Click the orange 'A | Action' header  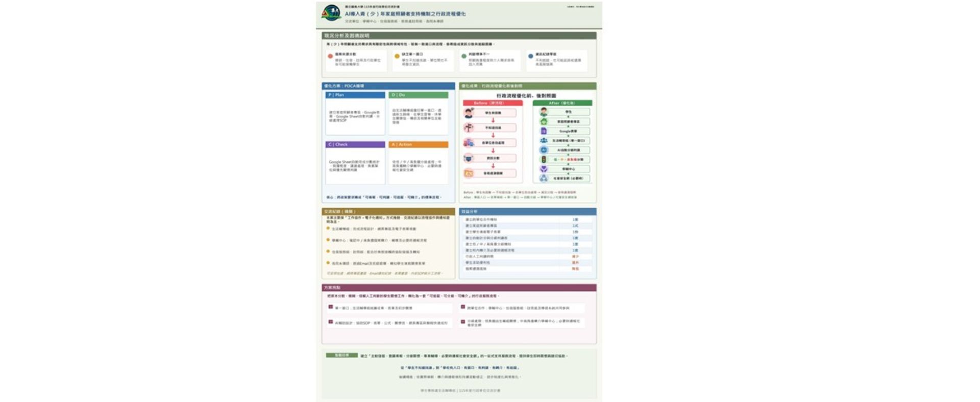pos(419,144)
